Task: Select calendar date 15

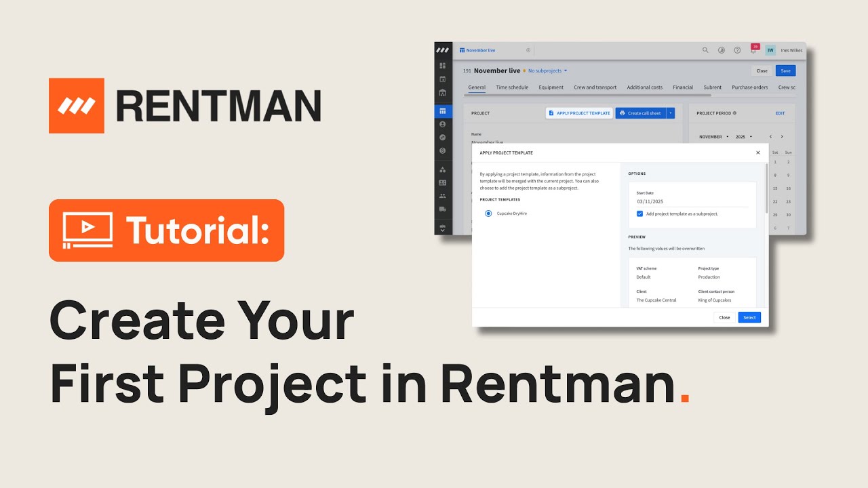Action: tap(775, 188)
